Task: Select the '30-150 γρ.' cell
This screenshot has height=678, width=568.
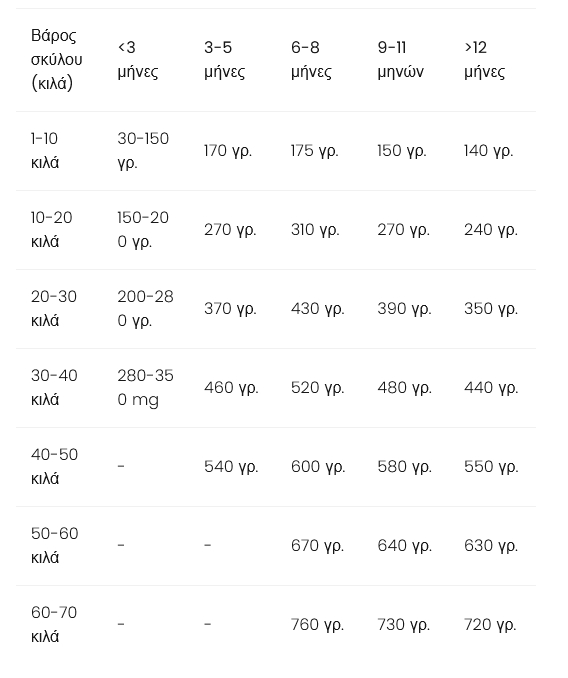Action: pyautogui.click(x=143, y=151)
